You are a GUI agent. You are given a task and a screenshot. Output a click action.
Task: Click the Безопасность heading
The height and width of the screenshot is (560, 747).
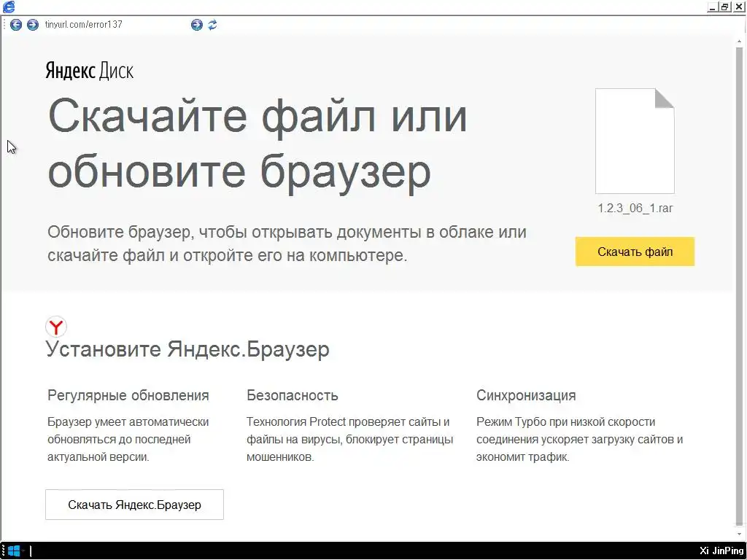(x=293, y=395)
